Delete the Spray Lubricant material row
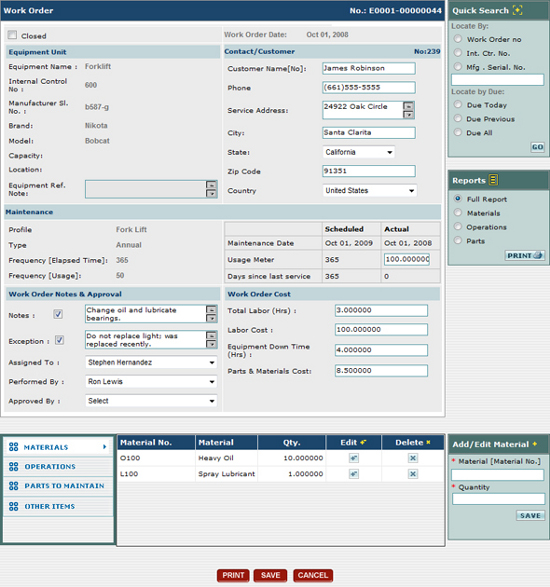The width and height of the screenshot is (550, 587). pyautogui.click(x=413, y=474)
